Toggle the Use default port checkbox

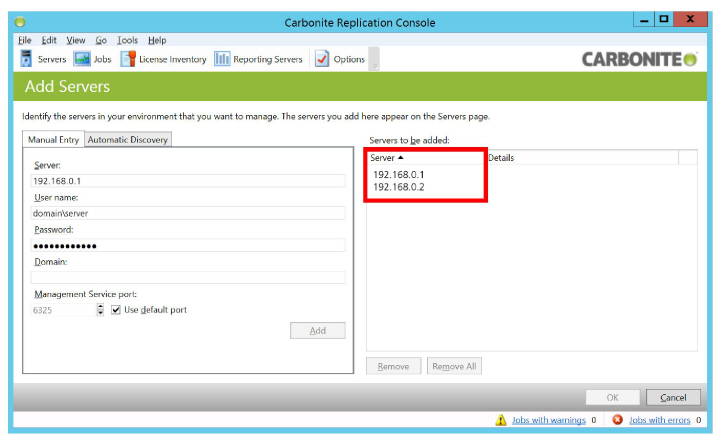[116, 310]
